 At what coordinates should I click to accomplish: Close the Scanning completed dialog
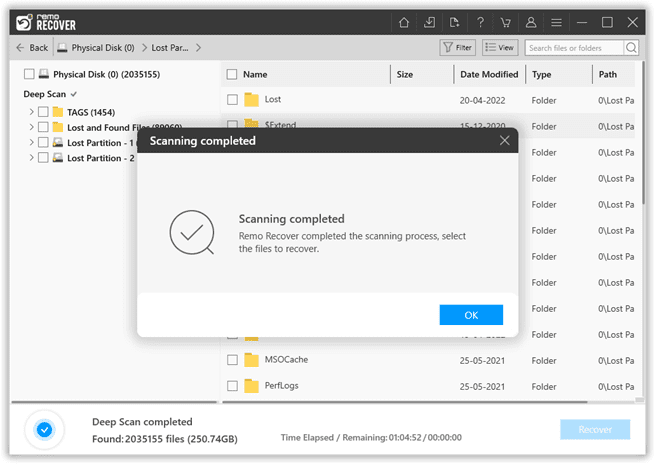[505, 140]
